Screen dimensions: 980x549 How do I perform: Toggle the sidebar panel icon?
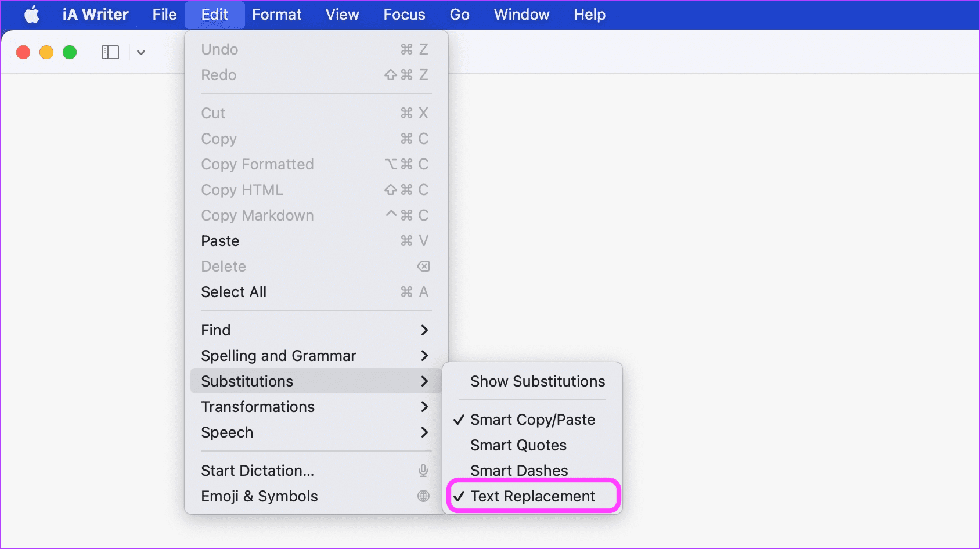(110, 52)
